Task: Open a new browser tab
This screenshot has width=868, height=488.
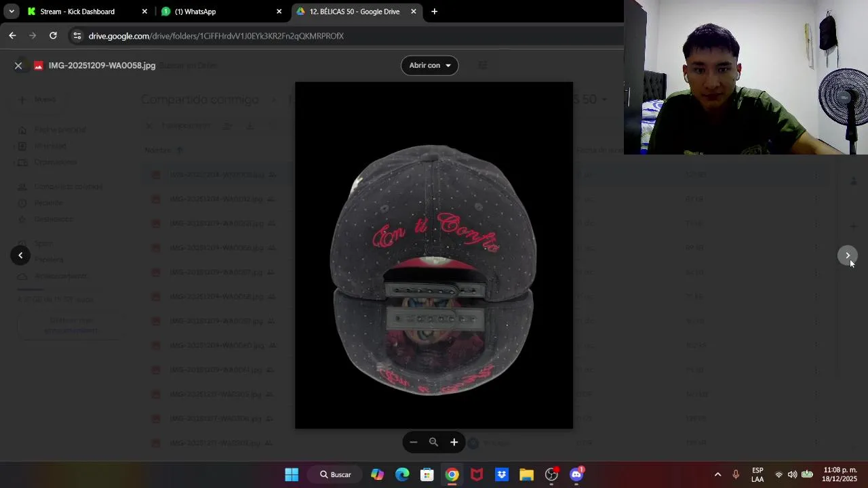Action: point(434,12)
